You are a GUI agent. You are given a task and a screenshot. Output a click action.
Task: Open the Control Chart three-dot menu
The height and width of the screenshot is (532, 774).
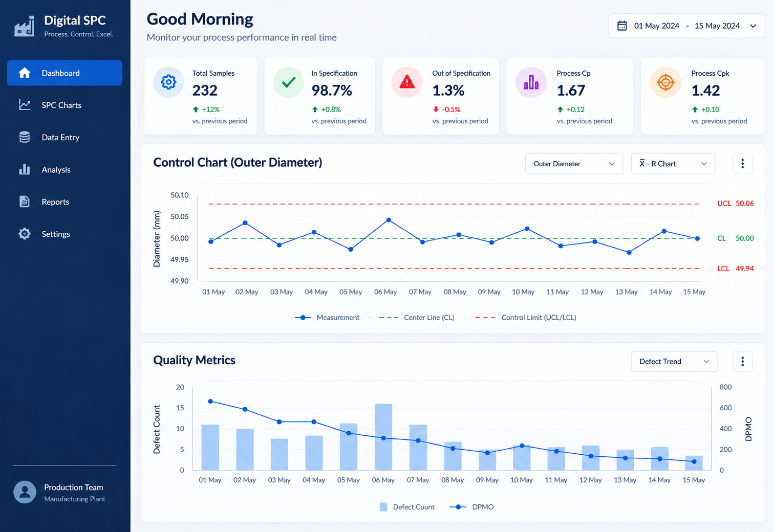click(x=742, y=164)
